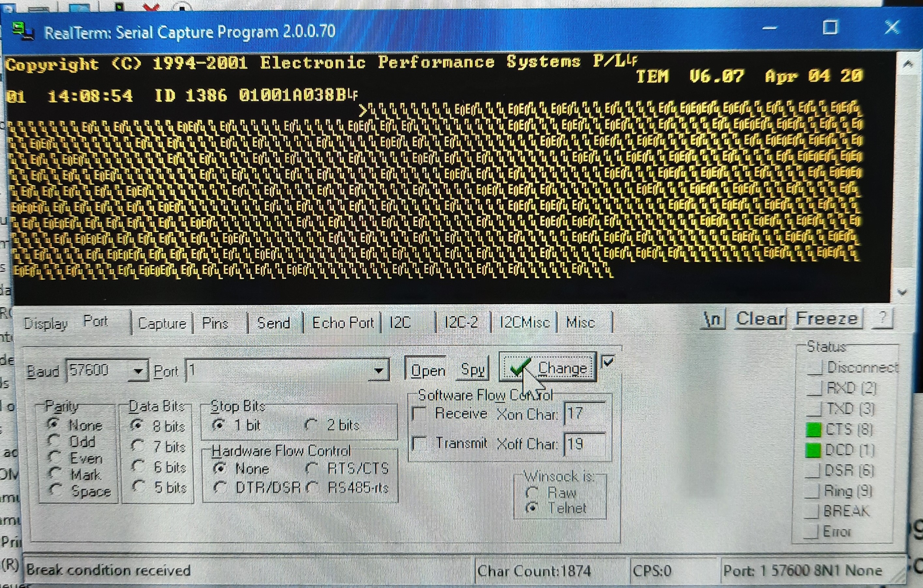Image resolution: width=923 pixels, height=588 pixels.
Task: Choose 5 bits data bits
Action: click(139, 486)
